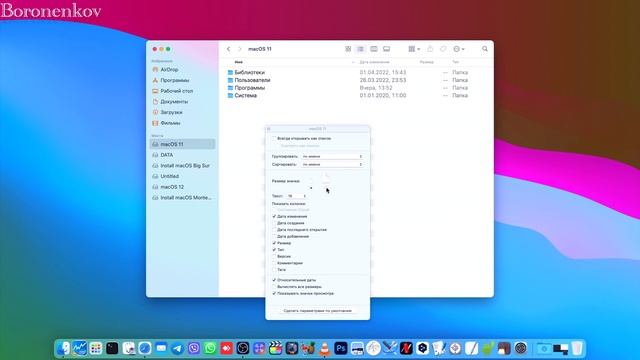
Task: Open the Сортировать dropdown
Action: point(332,164)
